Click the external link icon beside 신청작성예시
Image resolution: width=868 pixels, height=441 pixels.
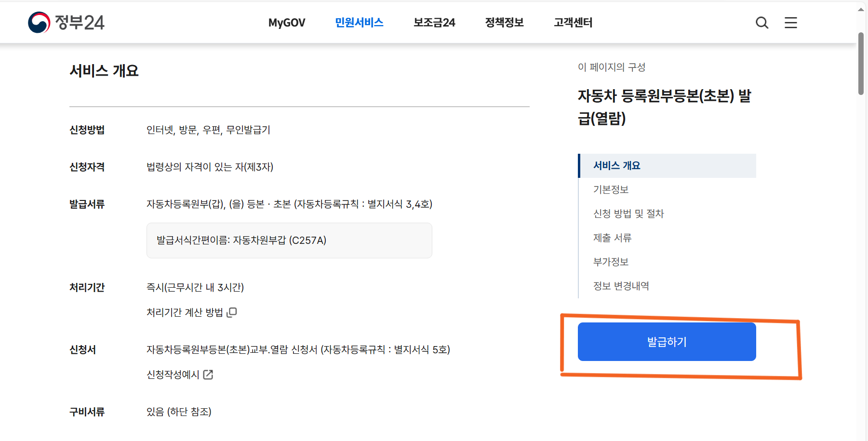[x=208, y=374]
